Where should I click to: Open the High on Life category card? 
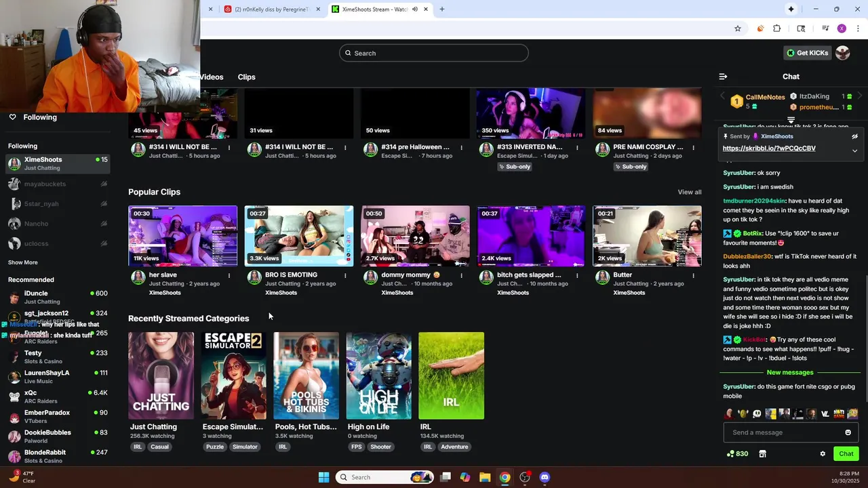379,375
